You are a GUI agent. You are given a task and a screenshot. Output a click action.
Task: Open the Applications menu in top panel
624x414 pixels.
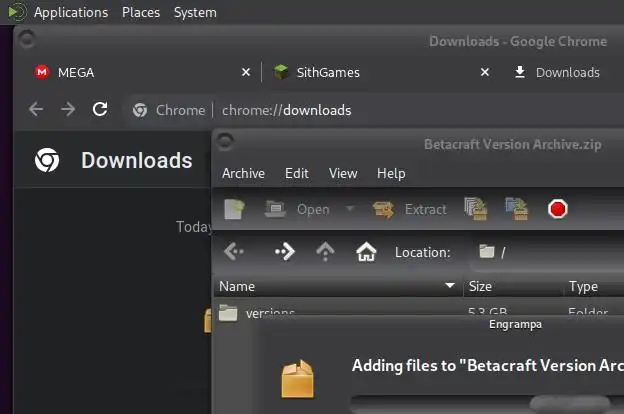tap(71, 12)
